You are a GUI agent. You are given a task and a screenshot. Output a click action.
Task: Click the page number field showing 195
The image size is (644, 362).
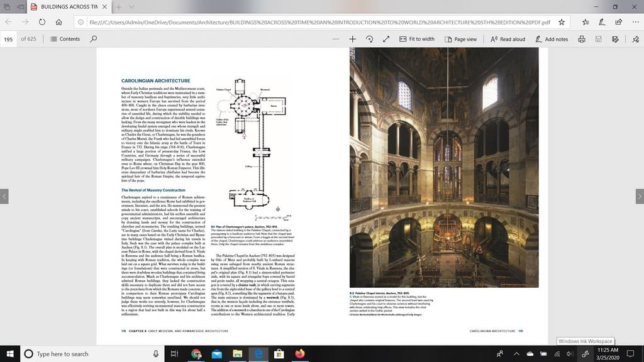coord(8,39)
